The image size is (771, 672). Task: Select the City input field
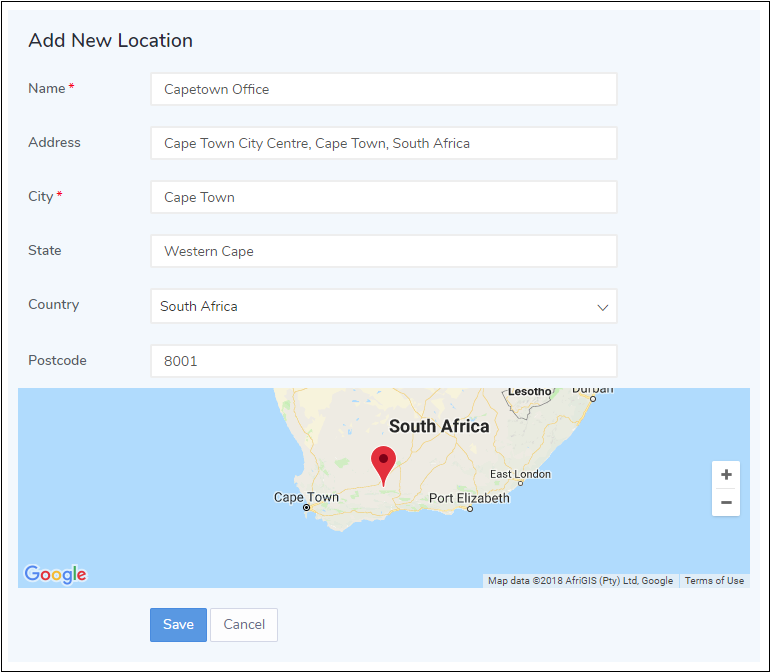click(383, 197)
